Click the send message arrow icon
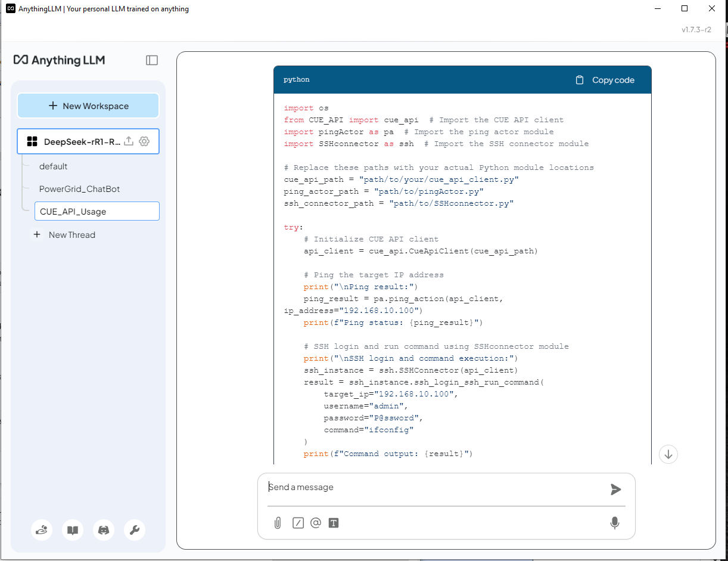The image size is (728, 561). point(616,489)
